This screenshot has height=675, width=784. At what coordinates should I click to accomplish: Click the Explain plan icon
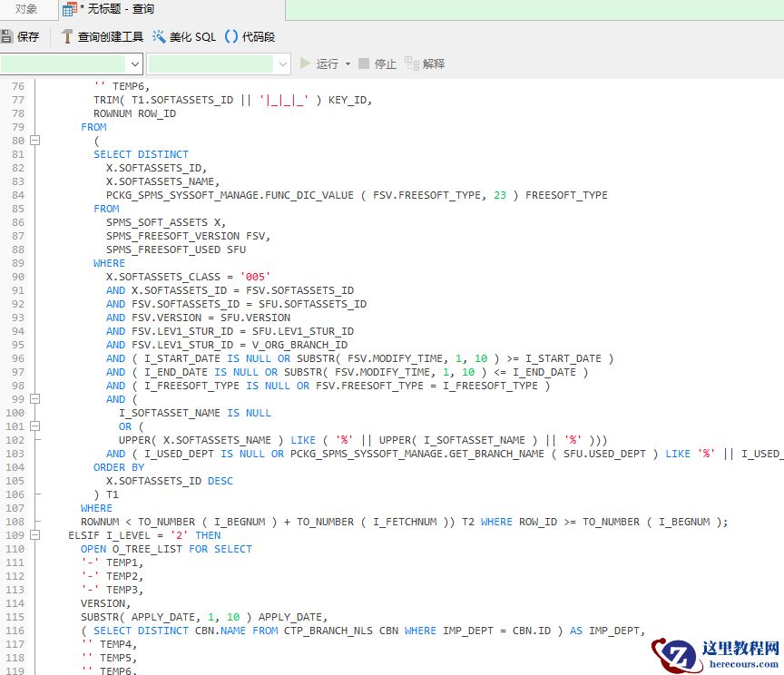pos(411,64)
